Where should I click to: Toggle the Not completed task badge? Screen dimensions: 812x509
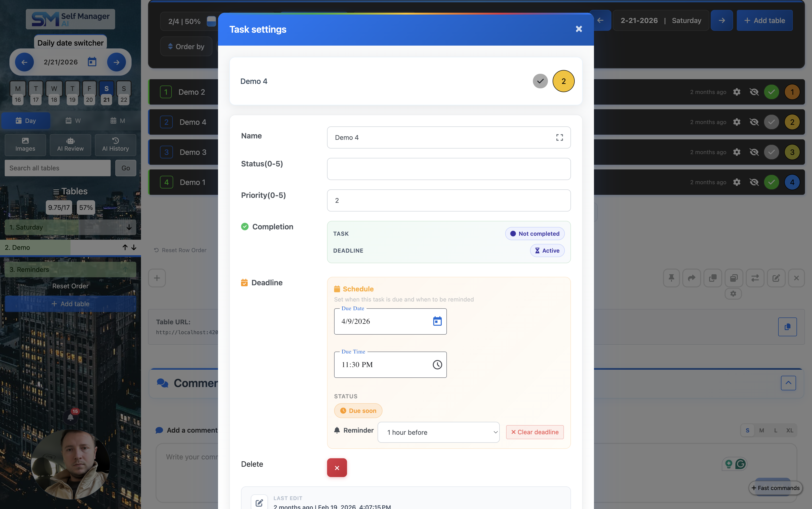535,234
